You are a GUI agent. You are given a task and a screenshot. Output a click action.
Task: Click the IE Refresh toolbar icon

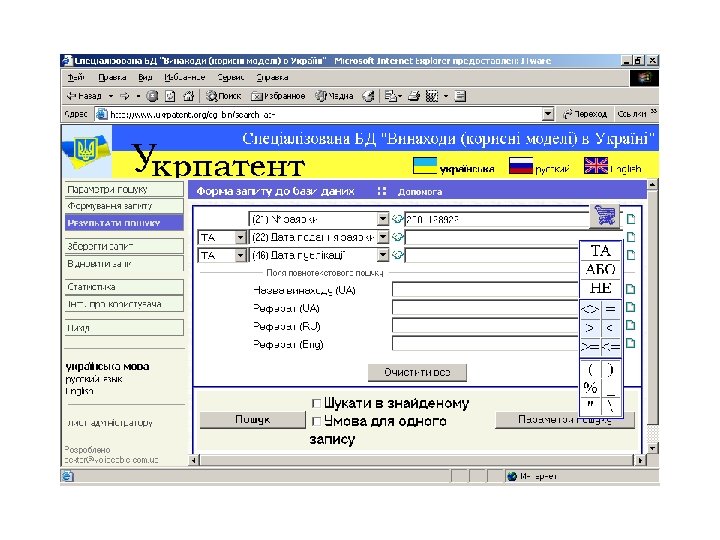[x=170, y=96]
